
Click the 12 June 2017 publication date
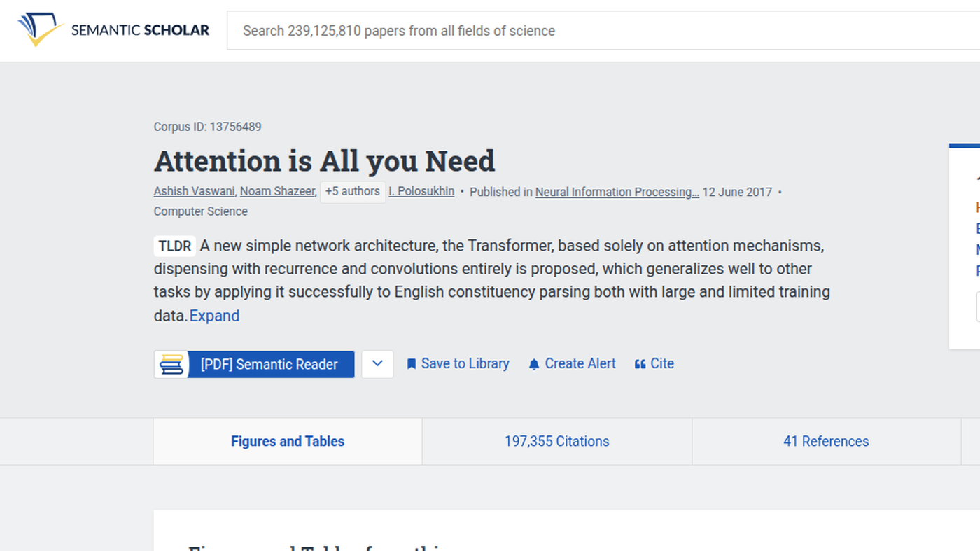[x=737, y=192]
